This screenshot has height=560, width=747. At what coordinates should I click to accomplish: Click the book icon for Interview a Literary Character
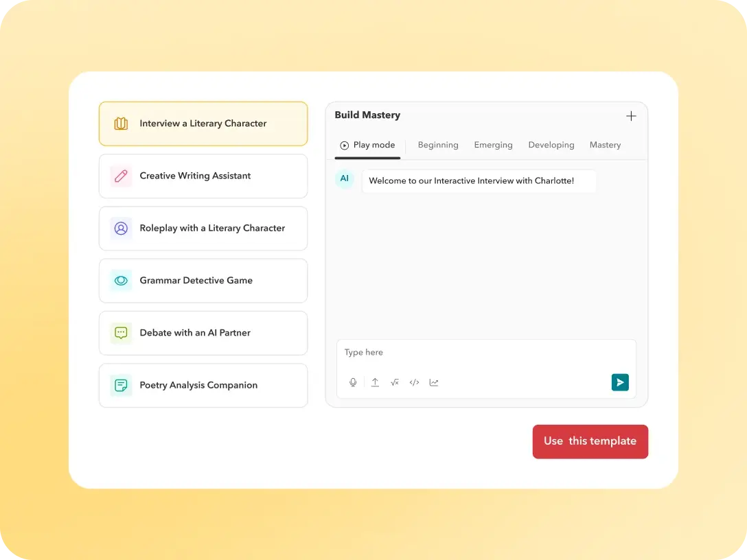[x=122, y=124]
